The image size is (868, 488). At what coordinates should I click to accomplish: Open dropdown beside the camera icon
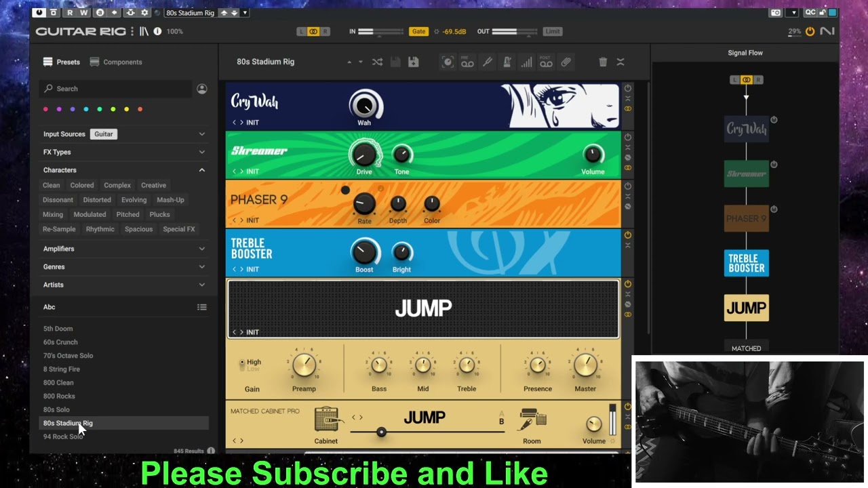pyautogui.click(x=793, y=12)
